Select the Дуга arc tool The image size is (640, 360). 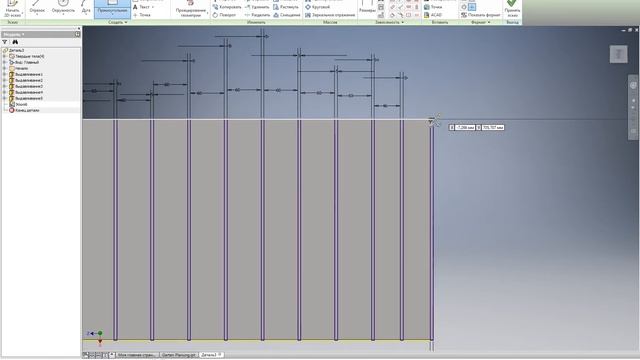[86, 8]
